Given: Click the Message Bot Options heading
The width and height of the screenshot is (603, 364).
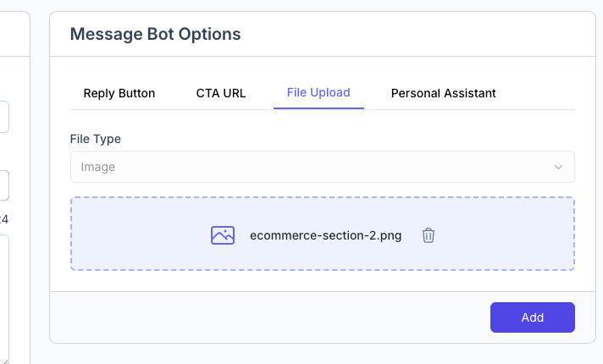Looking at the screenshot, I should tap(155, 34).
